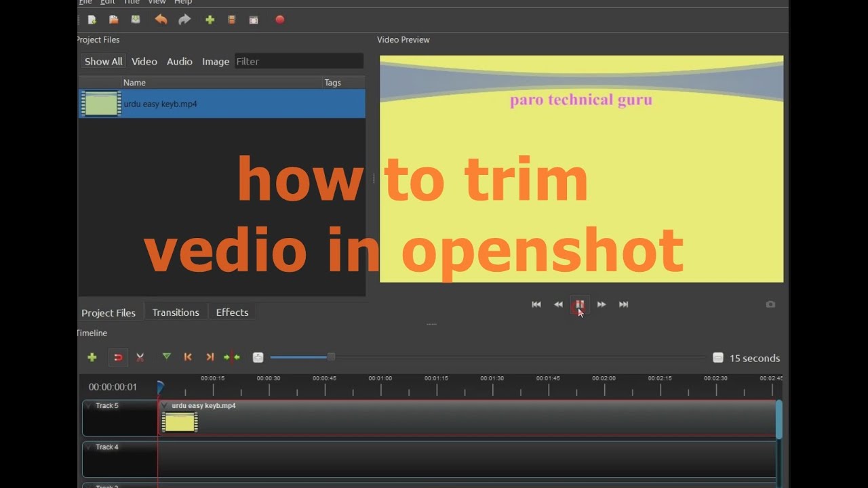Filter project files by Video
The height and width of the screenshot is (488, 868).
pyautogui.click(x=144, y=61)
